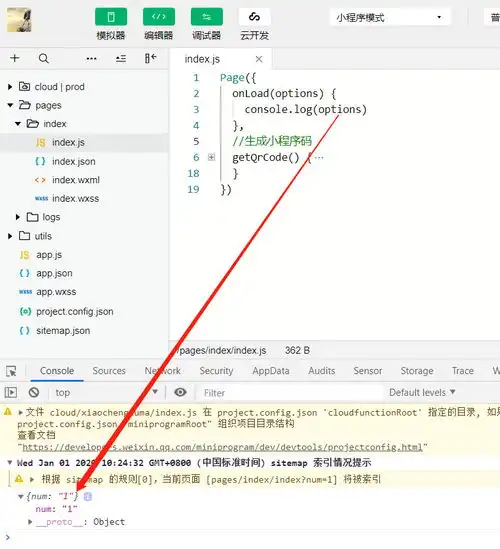Expand the cloud/xiaochengxuma warning message
Viewport: 500px width, 549px height.
20,412
